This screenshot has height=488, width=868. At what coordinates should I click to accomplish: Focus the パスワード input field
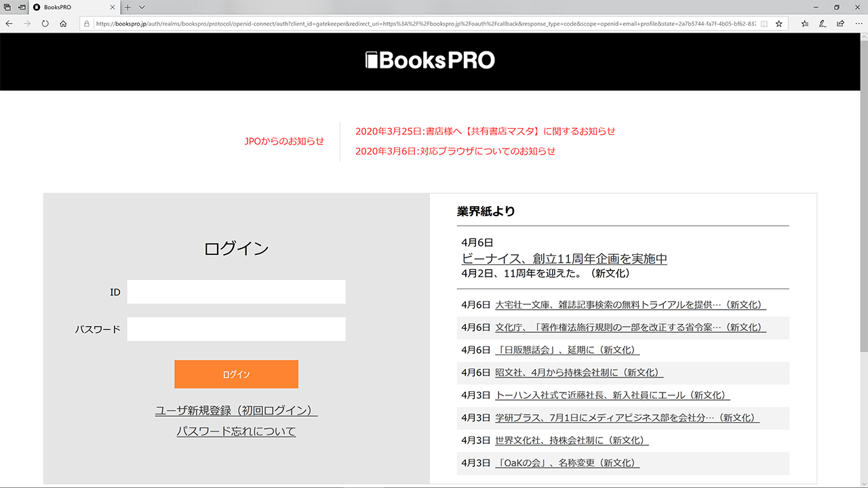pos(236,329)
